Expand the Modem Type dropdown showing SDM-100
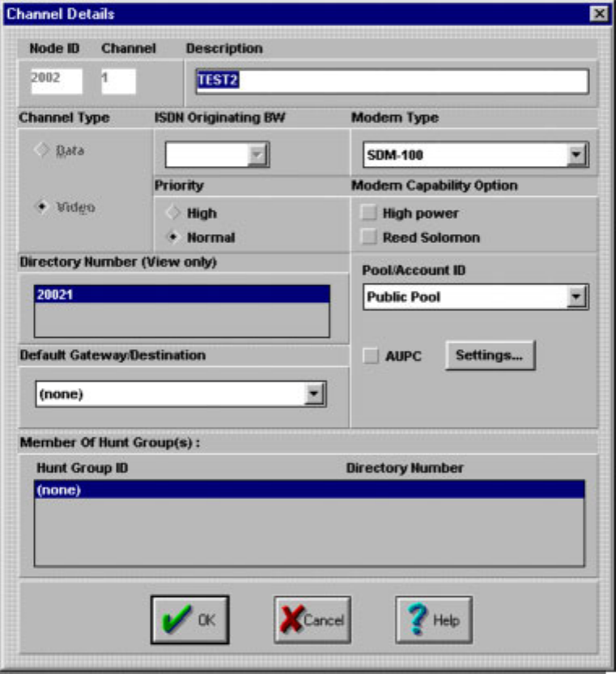The height and width of the screenshot is (674, 616). (576, 155)
